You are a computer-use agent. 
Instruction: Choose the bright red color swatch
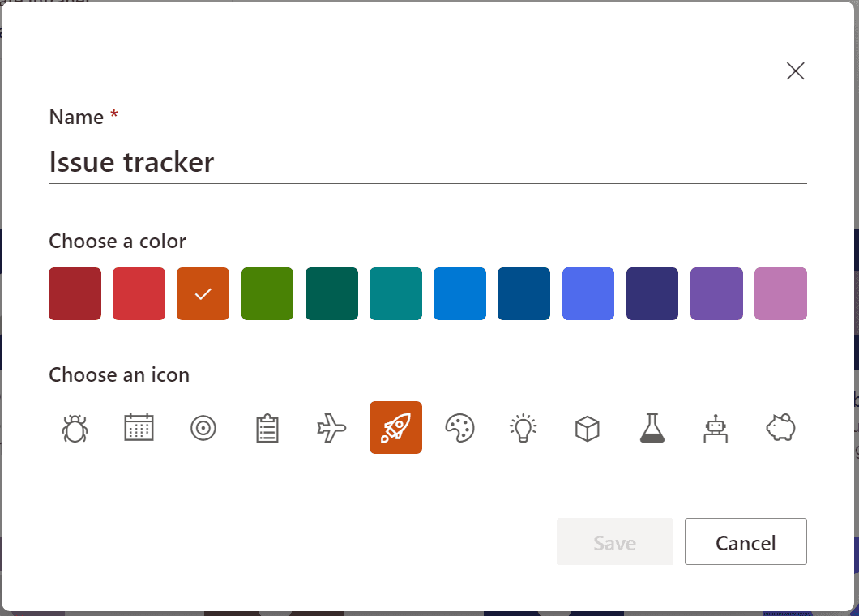(x=139, y=293)
